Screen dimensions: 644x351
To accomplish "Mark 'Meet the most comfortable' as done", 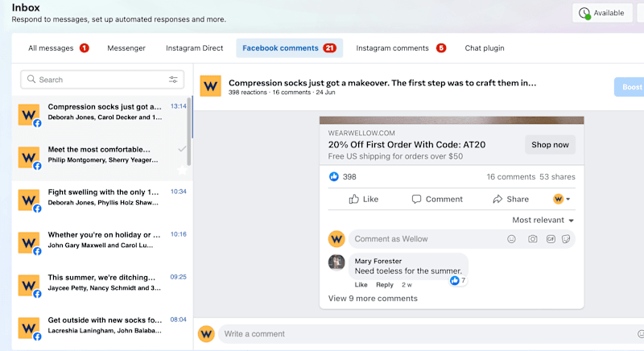I will click(182, 149).
